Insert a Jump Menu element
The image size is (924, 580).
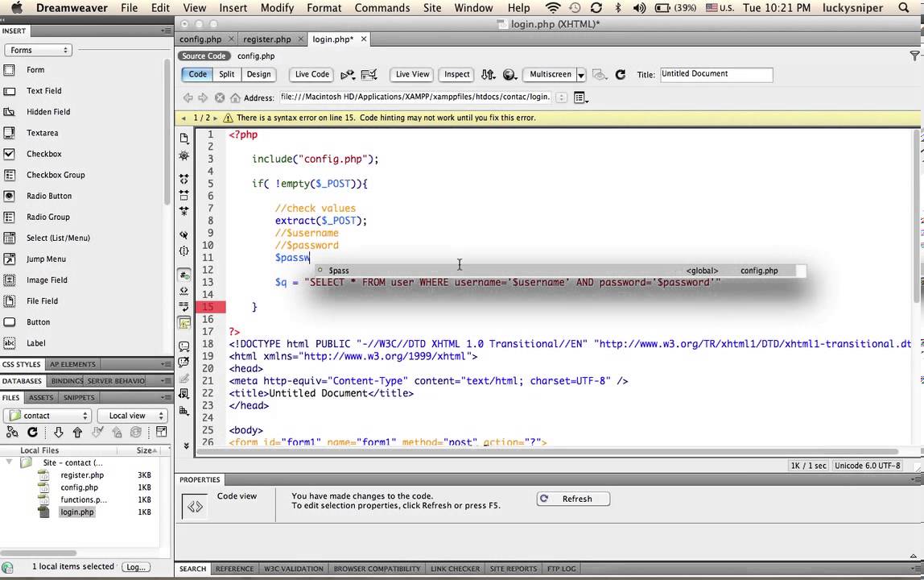[x=46, y=259]
